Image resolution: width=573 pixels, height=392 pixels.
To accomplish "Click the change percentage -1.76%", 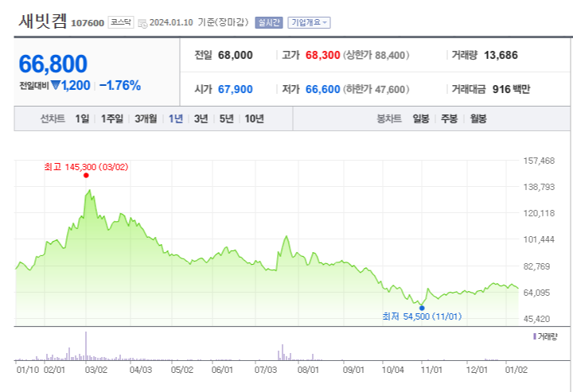I will pyautogui.click(x=120, y=85).
